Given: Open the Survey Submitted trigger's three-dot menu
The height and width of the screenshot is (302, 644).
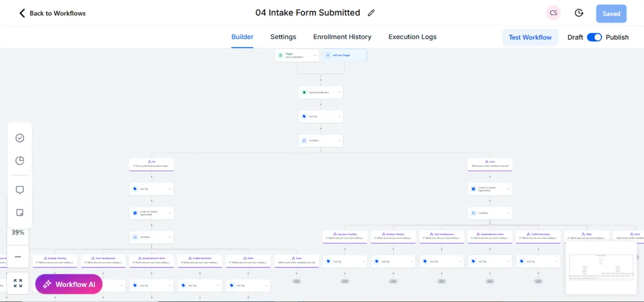Looking at the screenshot, I should [315, 55].
